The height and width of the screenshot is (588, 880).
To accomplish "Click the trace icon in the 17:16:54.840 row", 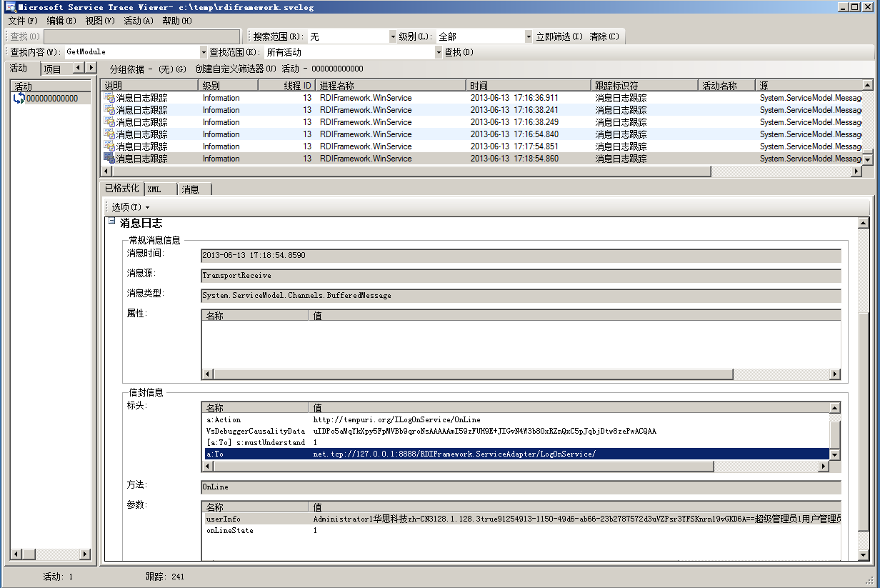I will 109,134.
